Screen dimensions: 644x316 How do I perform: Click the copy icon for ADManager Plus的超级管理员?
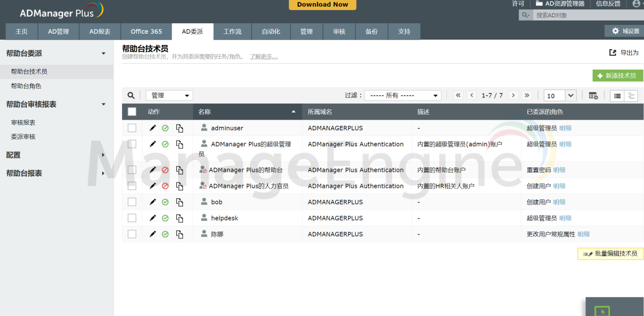tap(179, 144)
